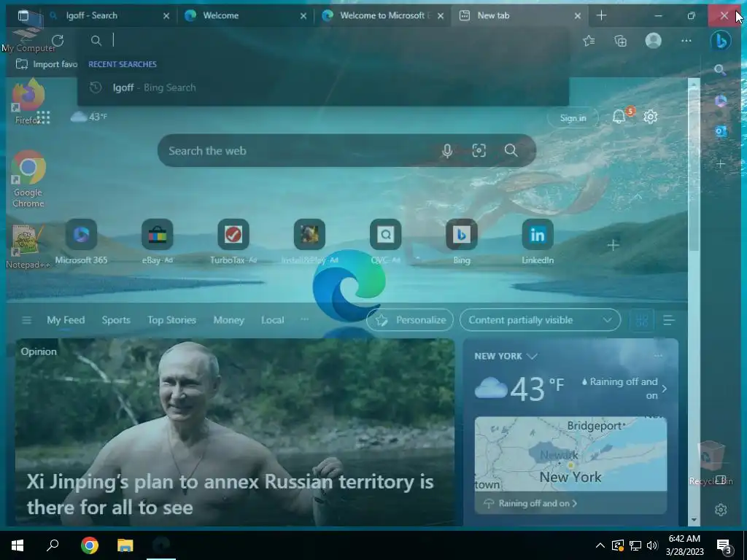Switch to the Igoff - Search tab
Viewport: 747px width, 560px height.
click(x=109, y=16)
